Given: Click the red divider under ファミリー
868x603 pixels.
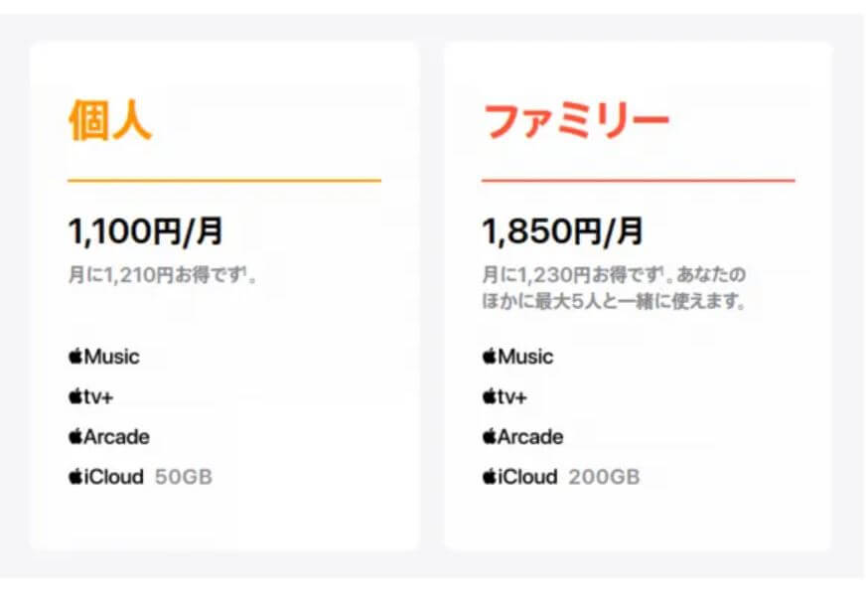Looking at the screenshot, I should 639,181.
